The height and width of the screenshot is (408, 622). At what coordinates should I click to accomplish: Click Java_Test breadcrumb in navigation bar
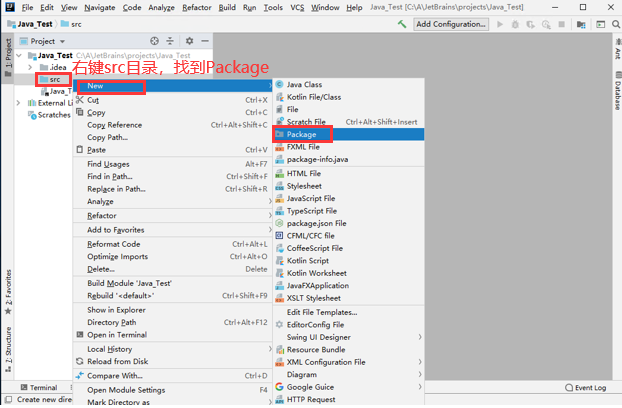[x=30, y=24]
